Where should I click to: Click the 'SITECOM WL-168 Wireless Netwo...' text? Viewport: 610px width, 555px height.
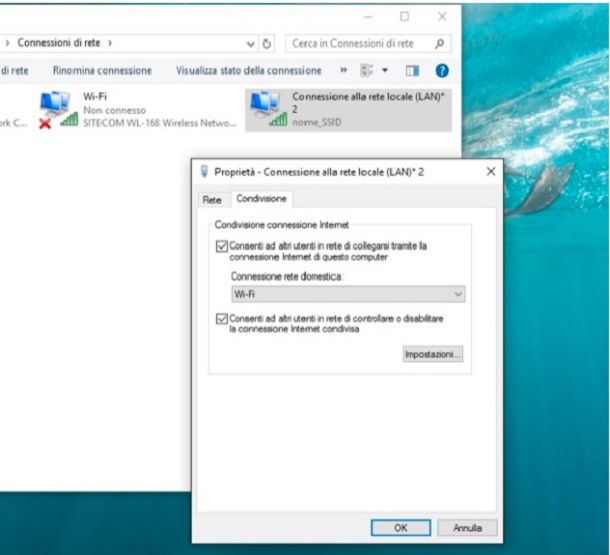(160, 123)
